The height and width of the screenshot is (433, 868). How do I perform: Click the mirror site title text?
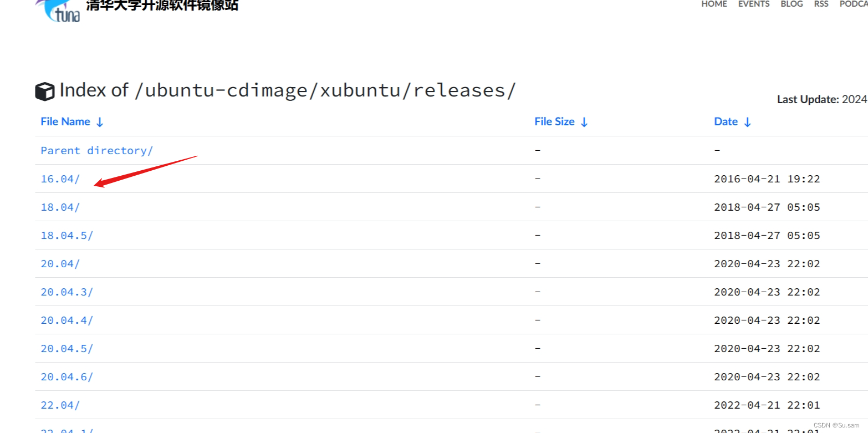tap(162, 6)
